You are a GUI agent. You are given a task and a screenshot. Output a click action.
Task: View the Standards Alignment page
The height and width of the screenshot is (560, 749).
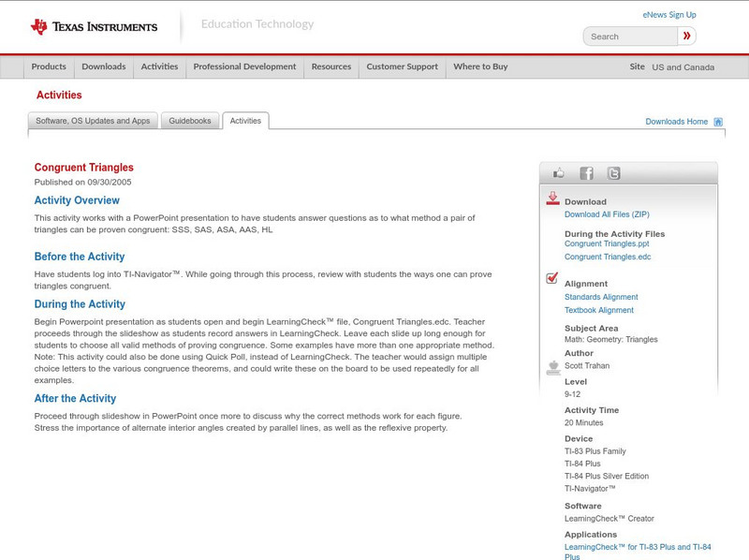(x=604, y=296)
